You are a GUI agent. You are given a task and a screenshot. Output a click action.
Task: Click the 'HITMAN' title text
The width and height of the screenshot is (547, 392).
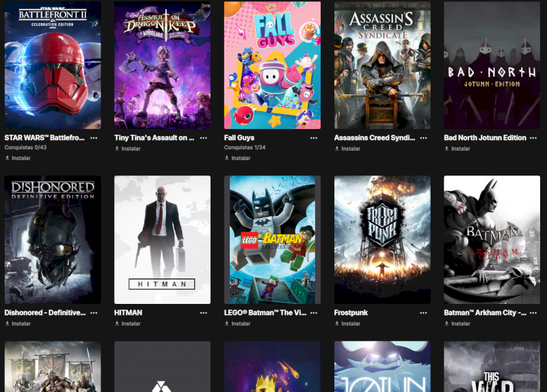tap(128, 313)
